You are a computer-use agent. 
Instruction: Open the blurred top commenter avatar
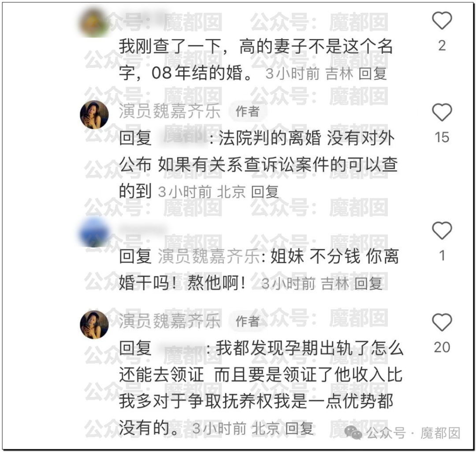94,23
